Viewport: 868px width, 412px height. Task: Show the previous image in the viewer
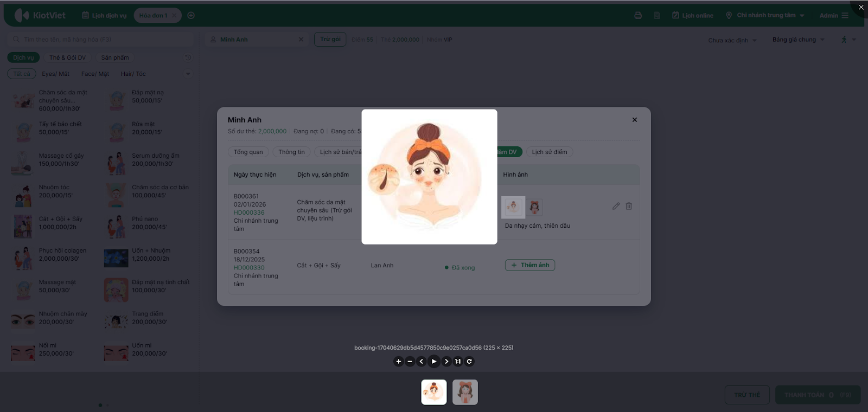[x=422, y=362]
